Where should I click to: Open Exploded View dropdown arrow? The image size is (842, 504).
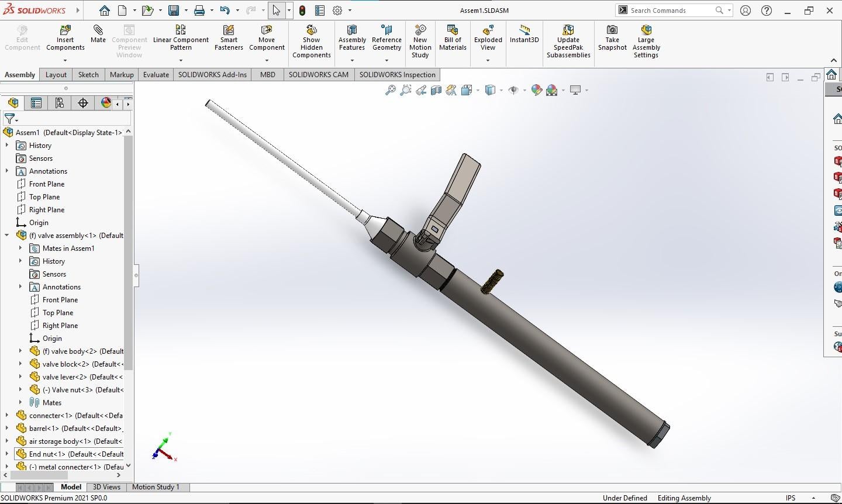click(x=488, y=60)
